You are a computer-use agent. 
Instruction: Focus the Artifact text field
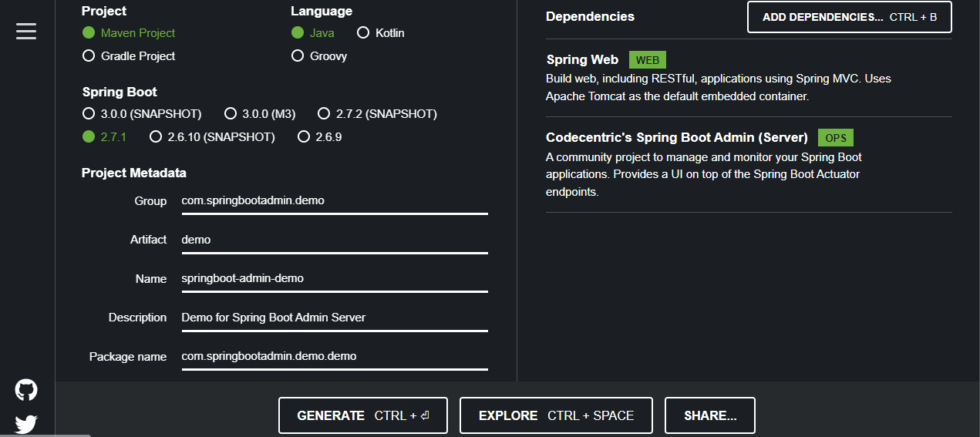point(334,240)
